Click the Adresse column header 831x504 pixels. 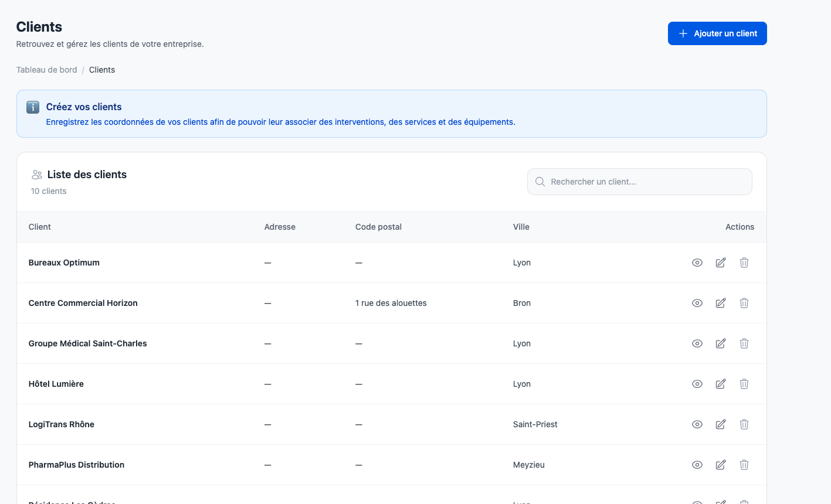point(280,227)
